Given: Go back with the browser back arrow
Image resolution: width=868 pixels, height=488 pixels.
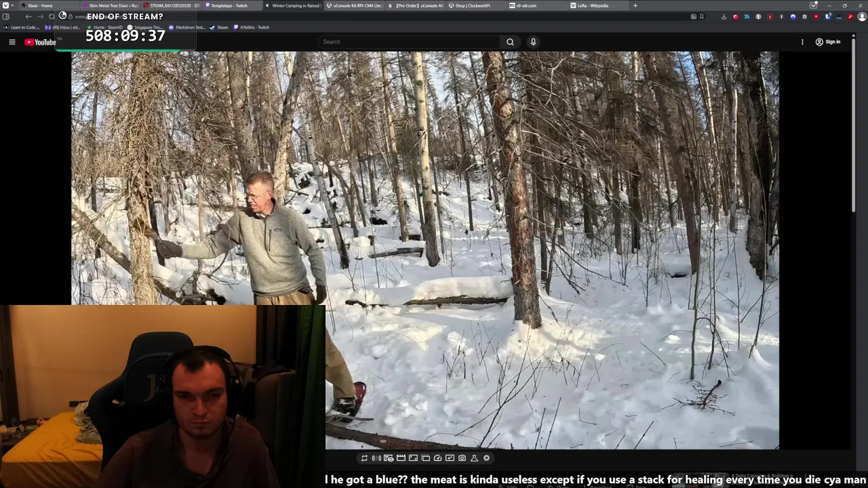Looking at the screenshot, I should click(28, 16).
